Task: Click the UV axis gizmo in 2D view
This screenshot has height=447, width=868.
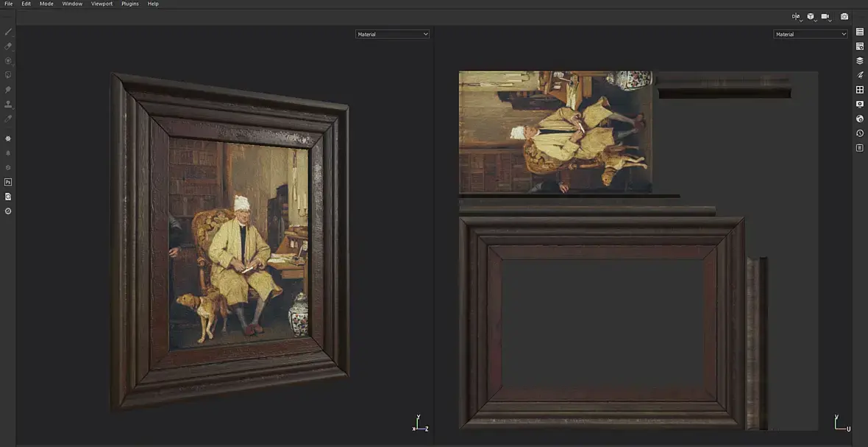Action: (x=842, y=423)
